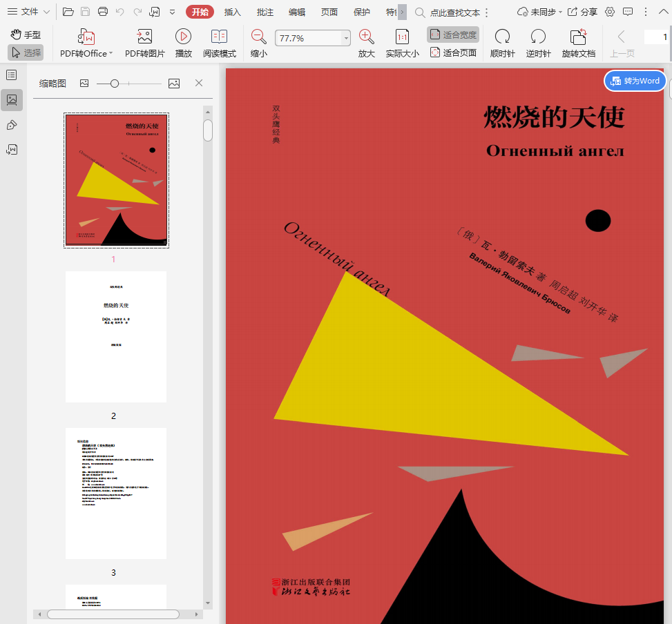Toggle the thumbnail panel sidebar icon

pyautogui.click(x=12, y=100)
